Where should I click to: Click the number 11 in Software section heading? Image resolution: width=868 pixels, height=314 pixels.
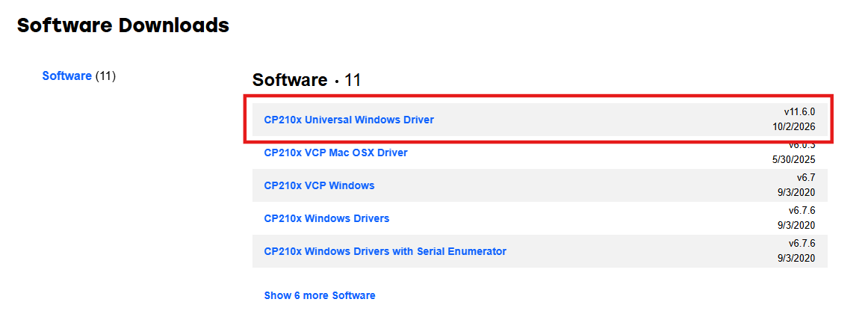[353, 80]
